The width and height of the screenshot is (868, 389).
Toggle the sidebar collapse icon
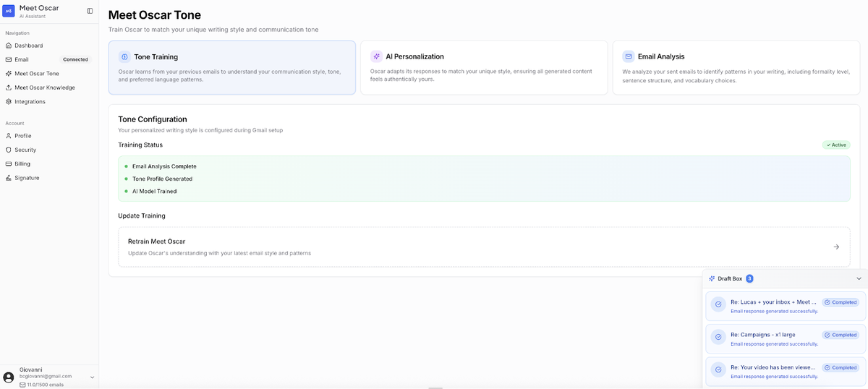(x=90, y=11)
